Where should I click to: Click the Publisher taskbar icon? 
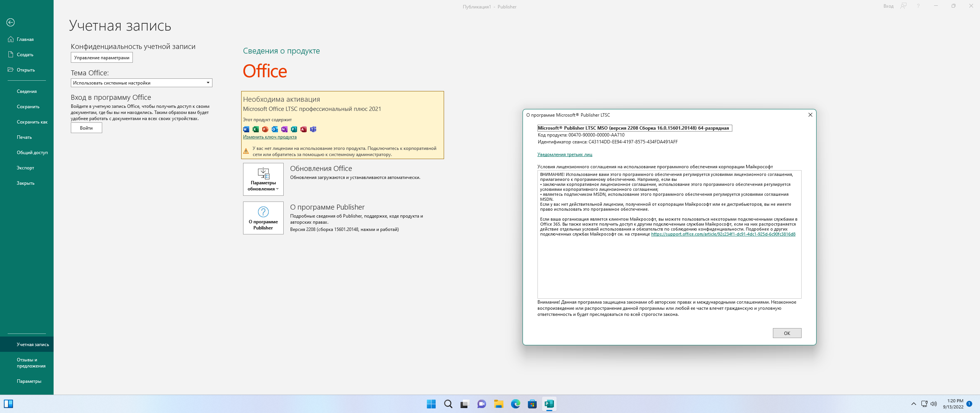[x=549, y=404]
